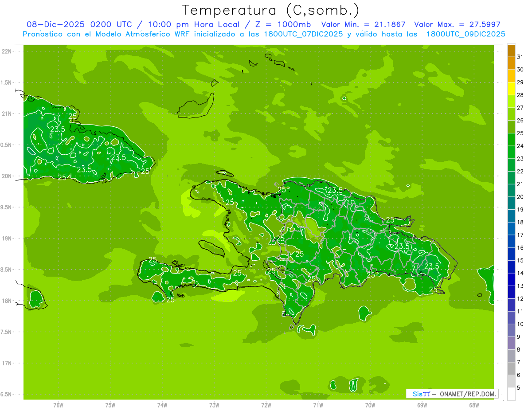Click the 18N latitude axis label
This screenshot has width=532, height=411.
(x=7, y=301)
